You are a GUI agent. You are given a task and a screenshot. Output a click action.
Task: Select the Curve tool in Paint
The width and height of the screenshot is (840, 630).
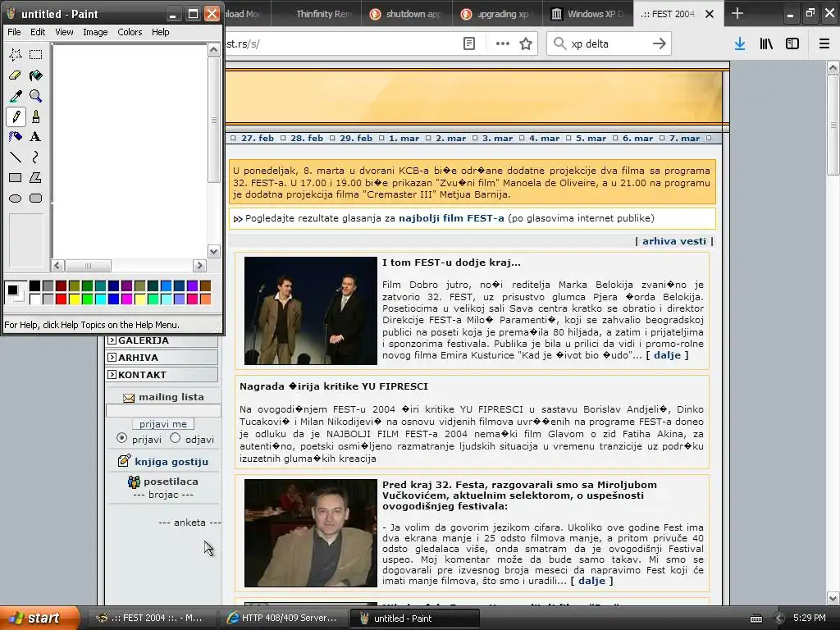point(36,157)
